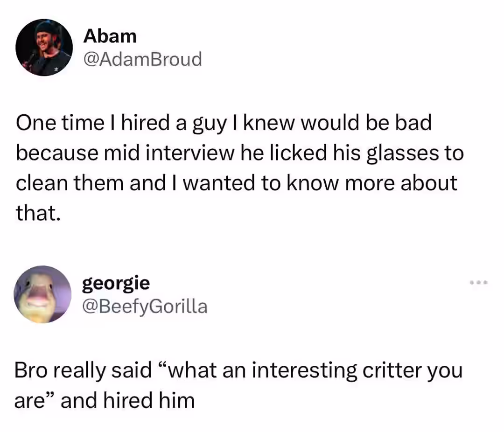The height and width of the screenshot is (432, 504).
Task: Select the word "glasses" in Abam's tweet
Action: pyautogui.click(x=403, y=153)
